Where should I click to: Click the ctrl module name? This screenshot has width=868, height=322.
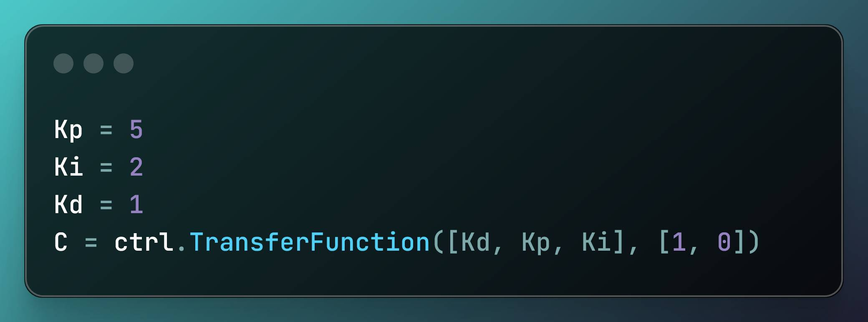[144, 242]
